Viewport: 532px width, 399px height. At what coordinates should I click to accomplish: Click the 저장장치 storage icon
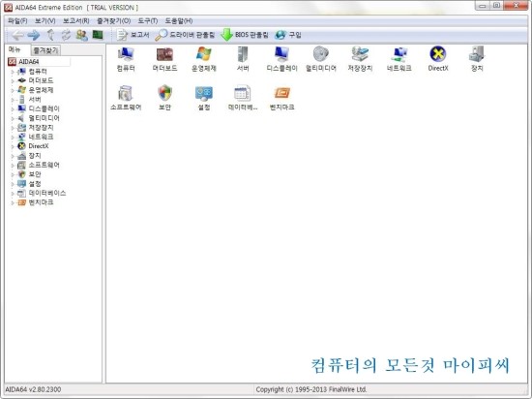(x=360, y=59)
